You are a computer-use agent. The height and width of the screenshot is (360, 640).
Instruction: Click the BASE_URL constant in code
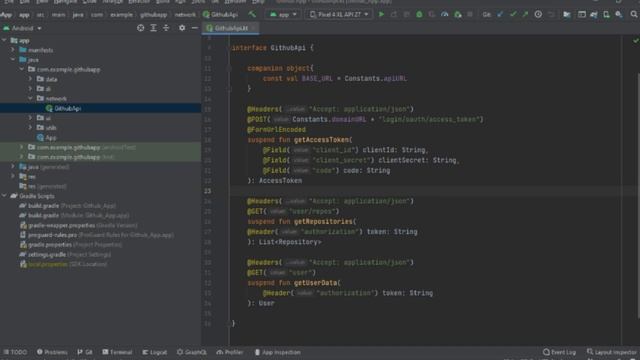[x=317, y=78]
